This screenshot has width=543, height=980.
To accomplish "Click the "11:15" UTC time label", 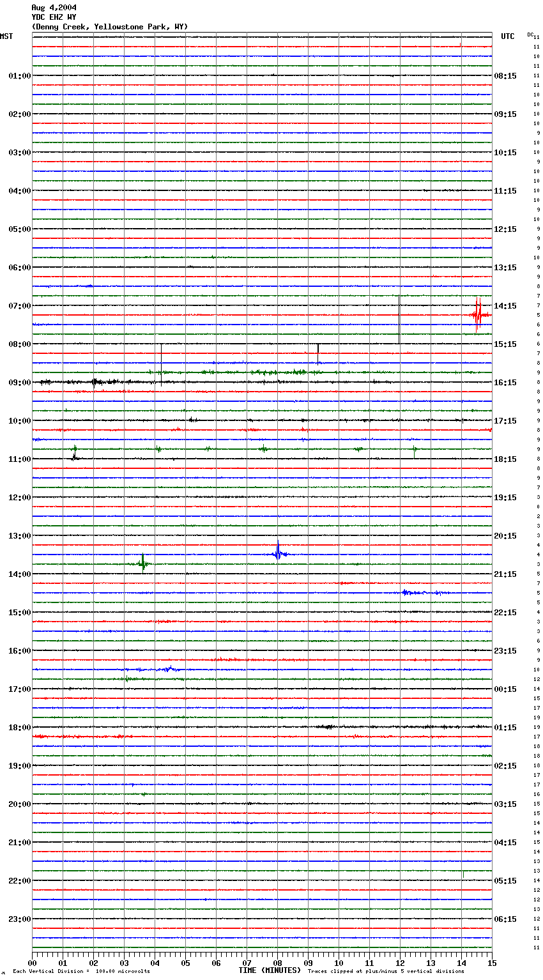I will (x=505, y=191).
